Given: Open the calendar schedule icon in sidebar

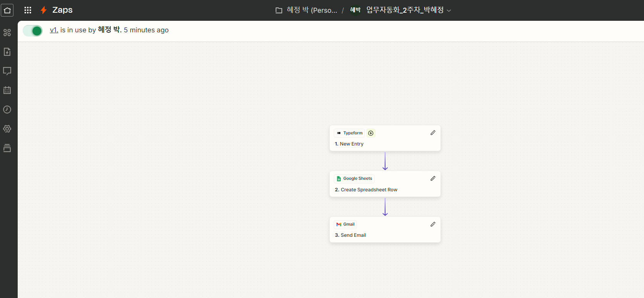Looking at the screenshot, I should (x=7, y=90).
